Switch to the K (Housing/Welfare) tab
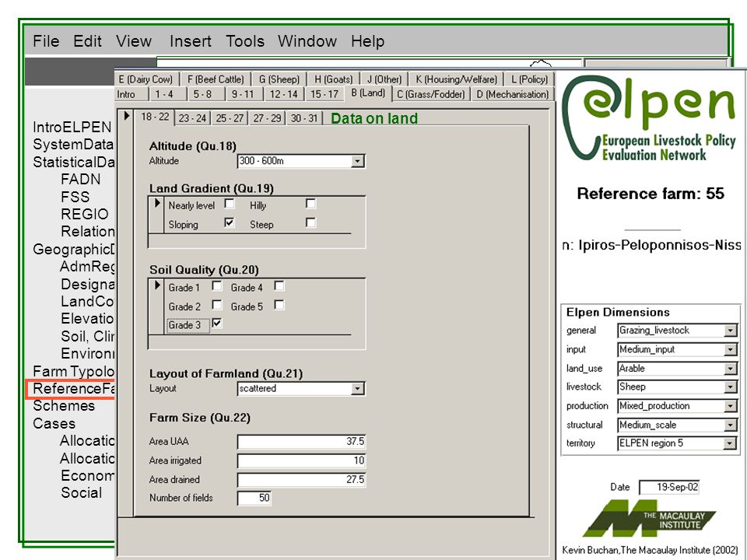 pos(456,79)
